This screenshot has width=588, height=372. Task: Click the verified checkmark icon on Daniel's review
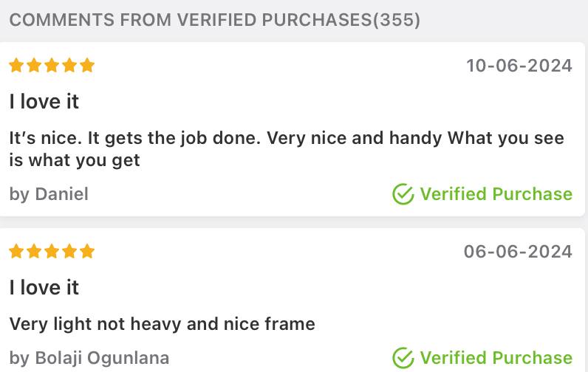403,194
